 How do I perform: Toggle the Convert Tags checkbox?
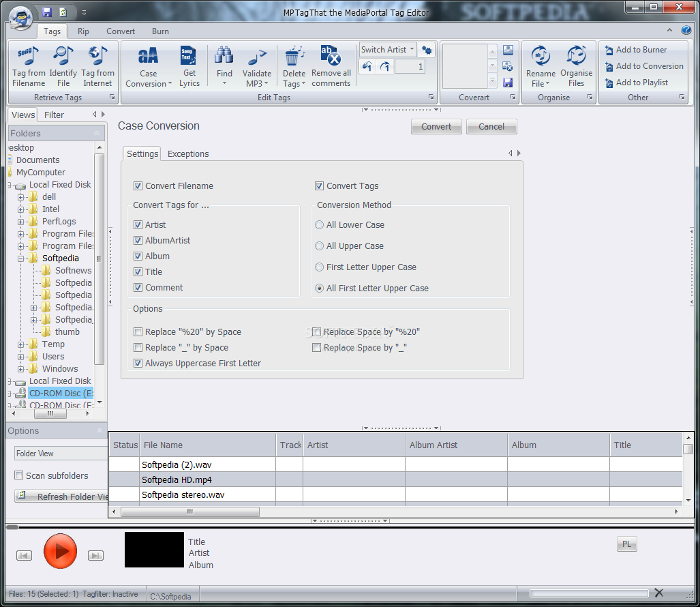click(x=319, y=186)
